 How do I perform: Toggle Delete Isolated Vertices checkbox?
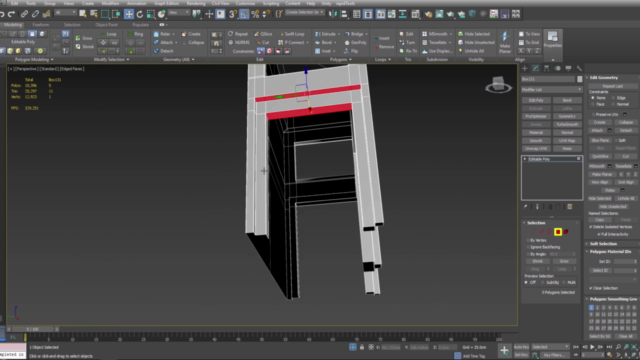[591, 227]
